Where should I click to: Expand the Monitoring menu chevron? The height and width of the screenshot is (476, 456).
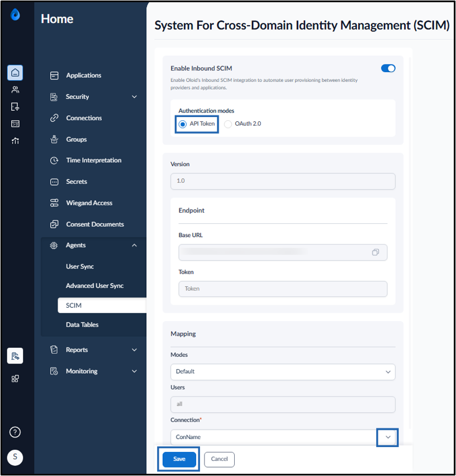[134, 371]
